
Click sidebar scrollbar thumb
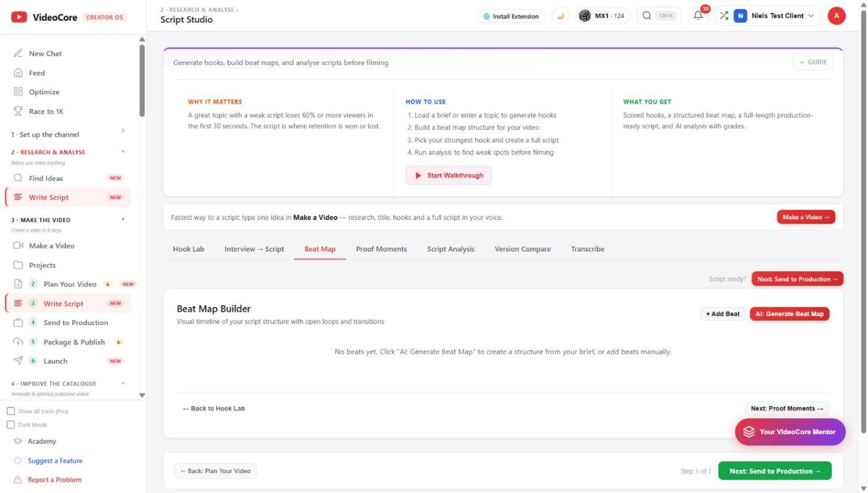point(142,80)
